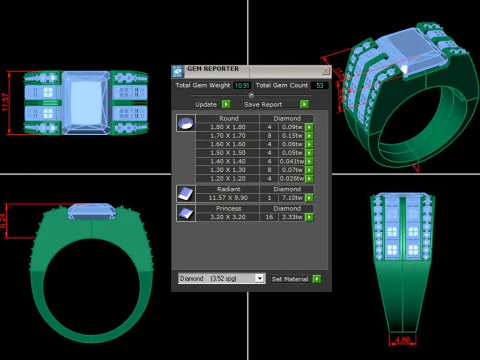The width and height of the screenshot is (480, 360).
Task: Click the Radiant header cell
Action: (228, 189)
